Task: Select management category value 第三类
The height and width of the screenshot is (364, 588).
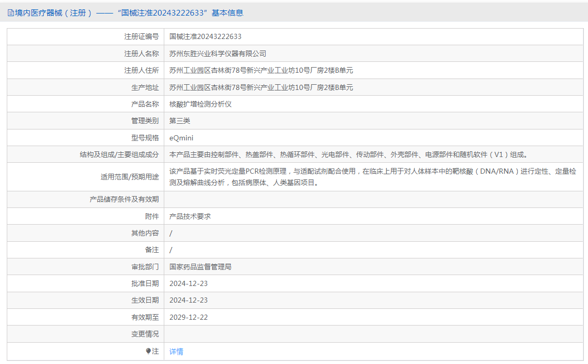Action: coord(180,121)
